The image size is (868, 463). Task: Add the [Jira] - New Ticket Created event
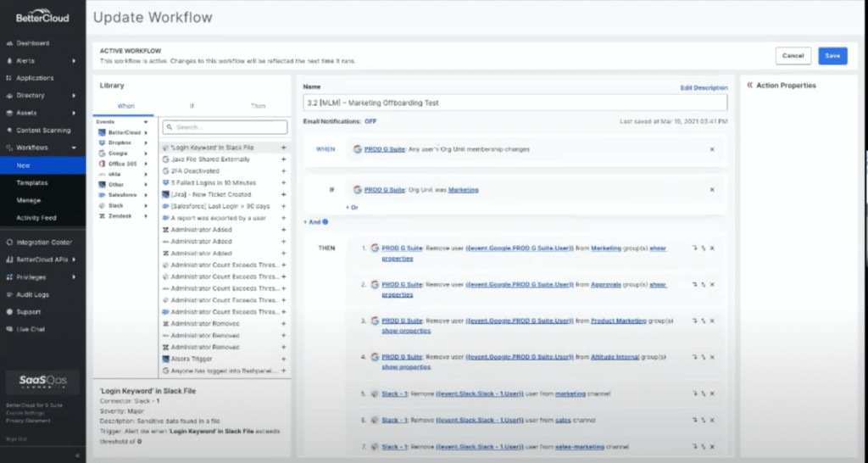(283, 195)
